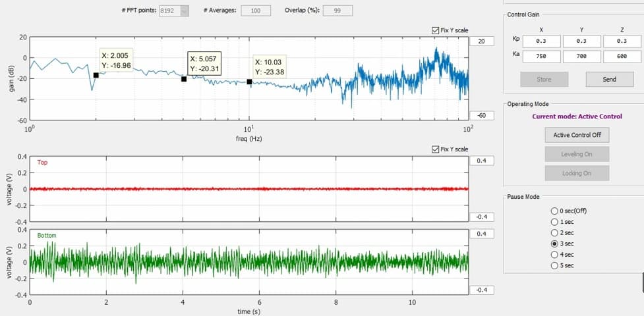Image resolution: width=644 pixels, height=316 pixels.
Task: Click the time (s) axis label
Action: point(249,311)
